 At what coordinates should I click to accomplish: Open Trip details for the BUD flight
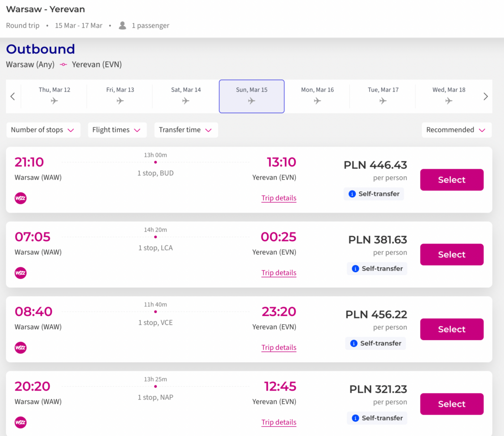click(279, 198)
